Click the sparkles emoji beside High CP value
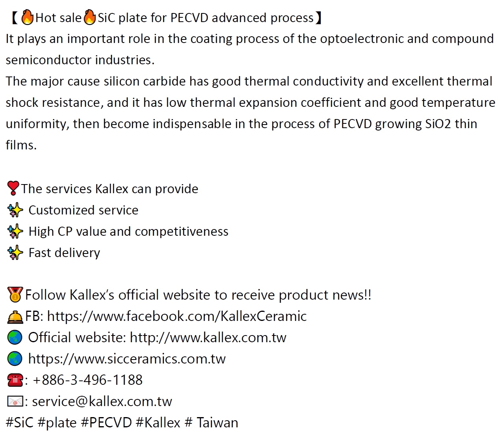This screenshot has width=504, height=438. [x=15, y=231]
